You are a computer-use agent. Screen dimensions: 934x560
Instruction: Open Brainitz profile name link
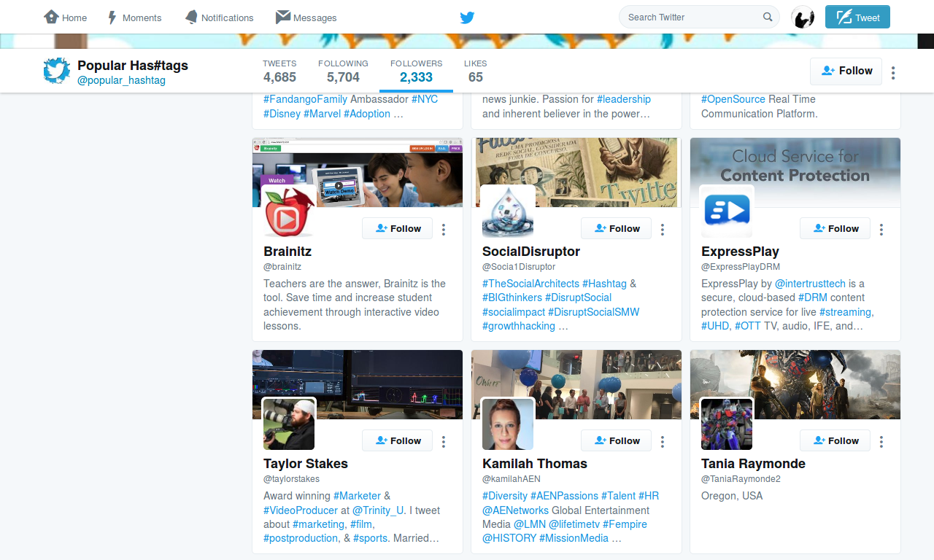coord(287,252)
